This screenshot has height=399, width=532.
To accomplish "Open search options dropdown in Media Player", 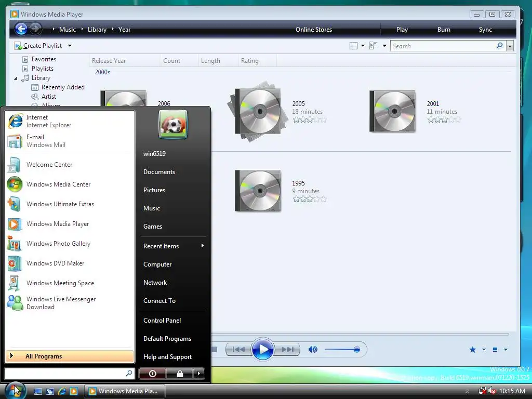I will (x=510, y=46).
